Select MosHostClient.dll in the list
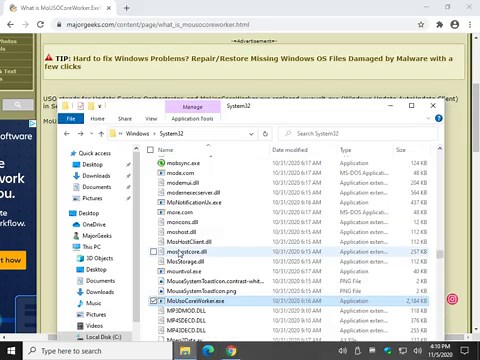 pos(189,242)
